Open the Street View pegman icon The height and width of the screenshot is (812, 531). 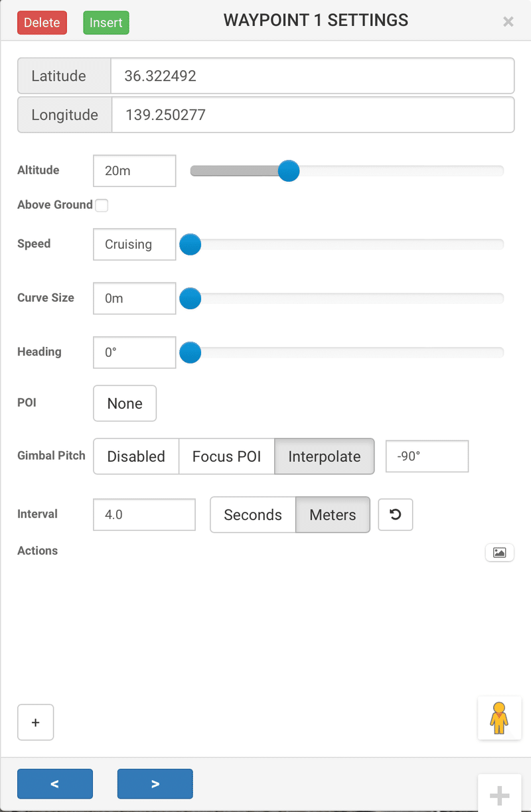point(499,718)
